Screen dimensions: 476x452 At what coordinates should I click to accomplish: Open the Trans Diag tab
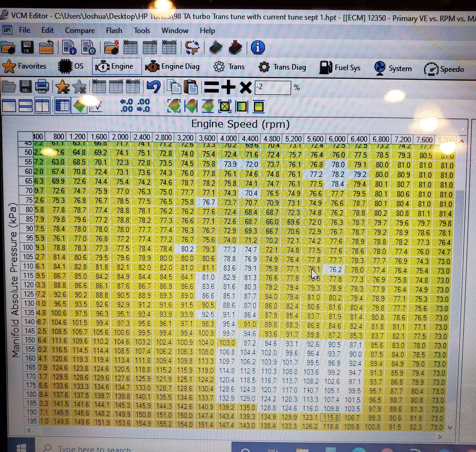click(x=282, y=67)
